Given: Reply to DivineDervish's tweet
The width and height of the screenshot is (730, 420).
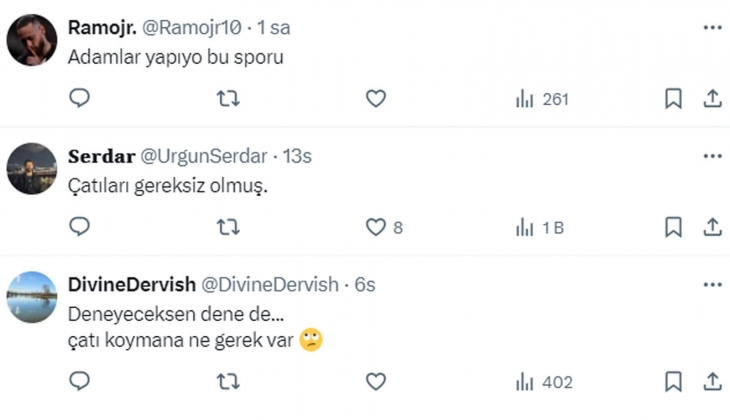Looking at the screenshot, I should (80, 381).
